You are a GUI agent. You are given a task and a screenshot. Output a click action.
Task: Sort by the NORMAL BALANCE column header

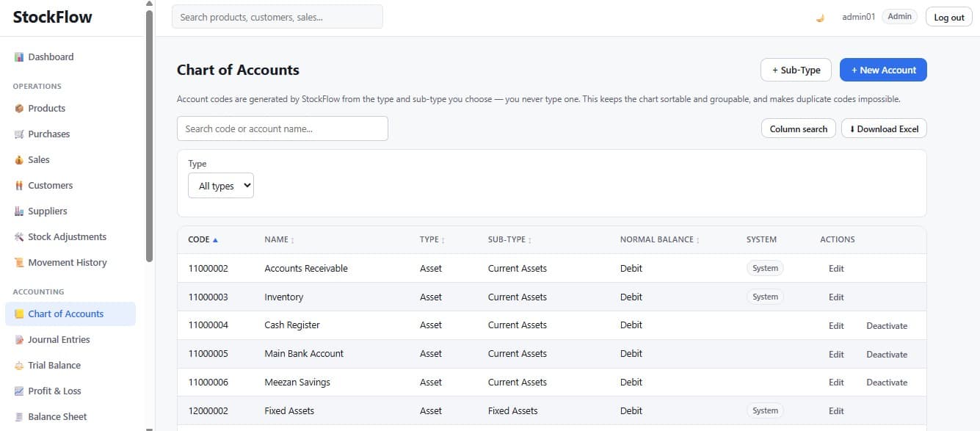point(660,239)
